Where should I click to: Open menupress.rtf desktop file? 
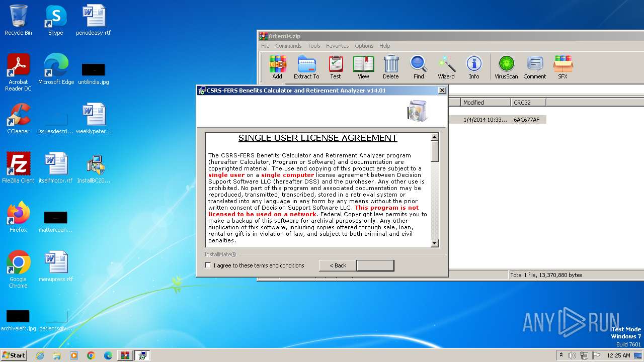pos(56,266)
